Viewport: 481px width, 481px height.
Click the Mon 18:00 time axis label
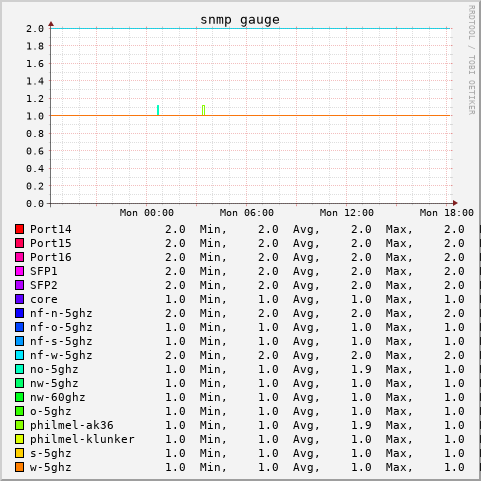coord(447,213)
